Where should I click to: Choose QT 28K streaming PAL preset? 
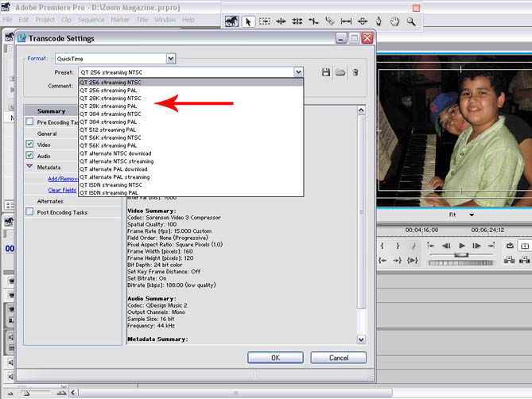coord(108,105)
